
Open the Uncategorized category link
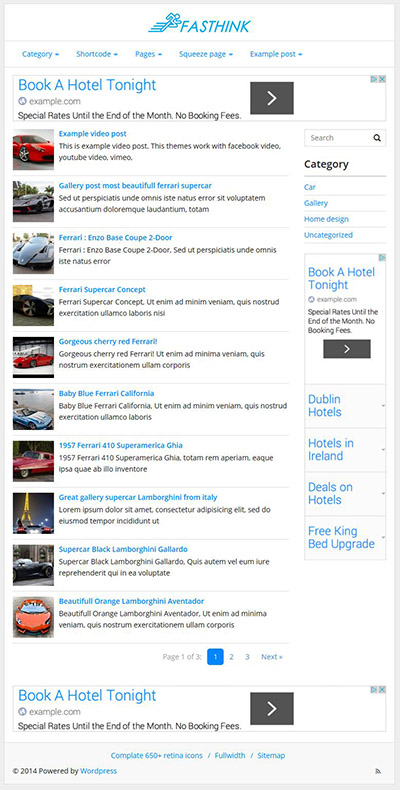click(x=328, y=235)
